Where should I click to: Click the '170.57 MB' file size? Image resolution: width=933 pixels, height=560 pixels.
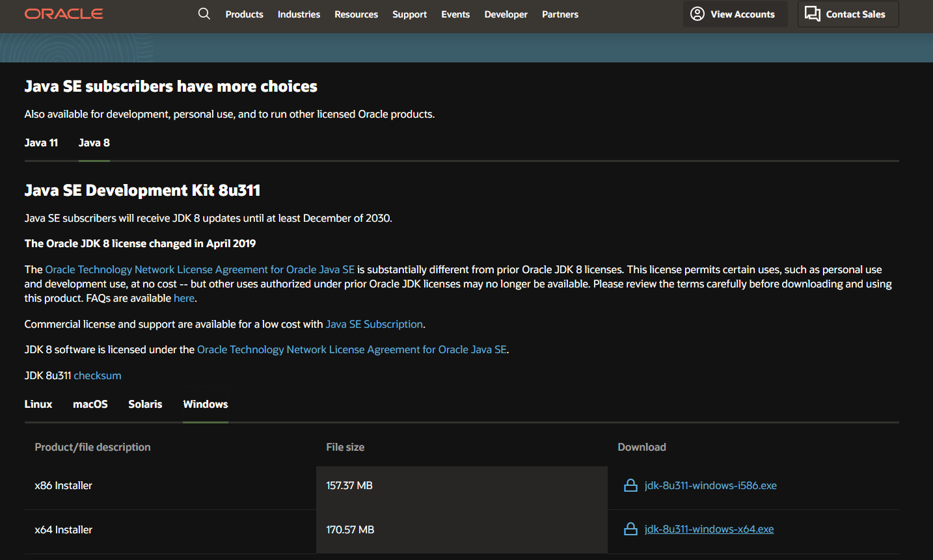(x=350, y=529)
